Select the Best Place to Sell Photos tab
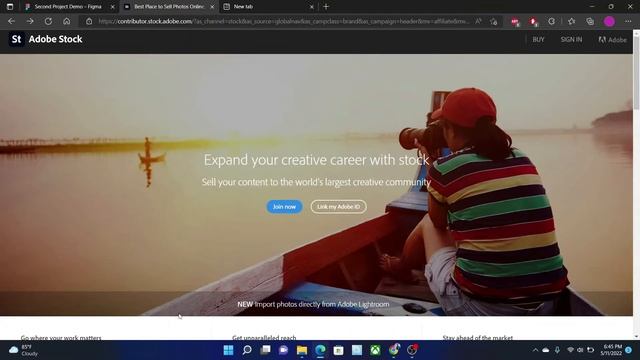Image resolution: width=640 pixels, height=360 pixels. 169,7
